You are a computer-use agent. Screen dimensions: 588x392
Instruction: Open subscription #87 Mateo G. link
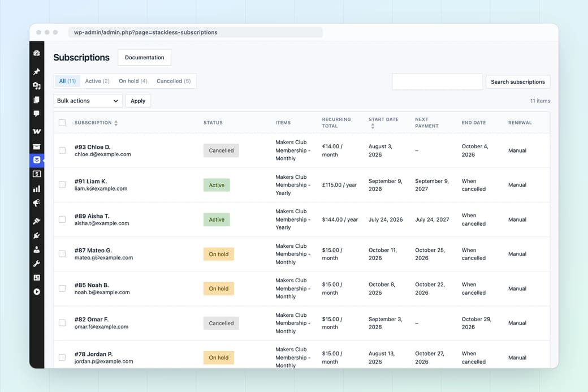point(93,251)
